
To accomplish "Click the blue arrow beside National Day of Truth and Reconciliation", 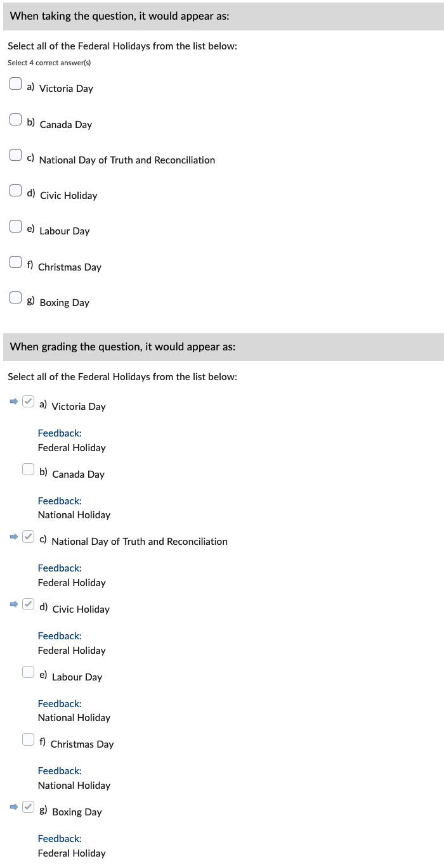I will pos(13,537).
